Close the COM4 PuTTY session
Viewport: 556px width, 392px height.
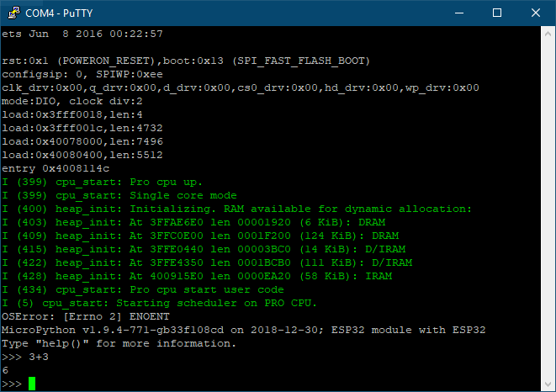pos(536,13)
